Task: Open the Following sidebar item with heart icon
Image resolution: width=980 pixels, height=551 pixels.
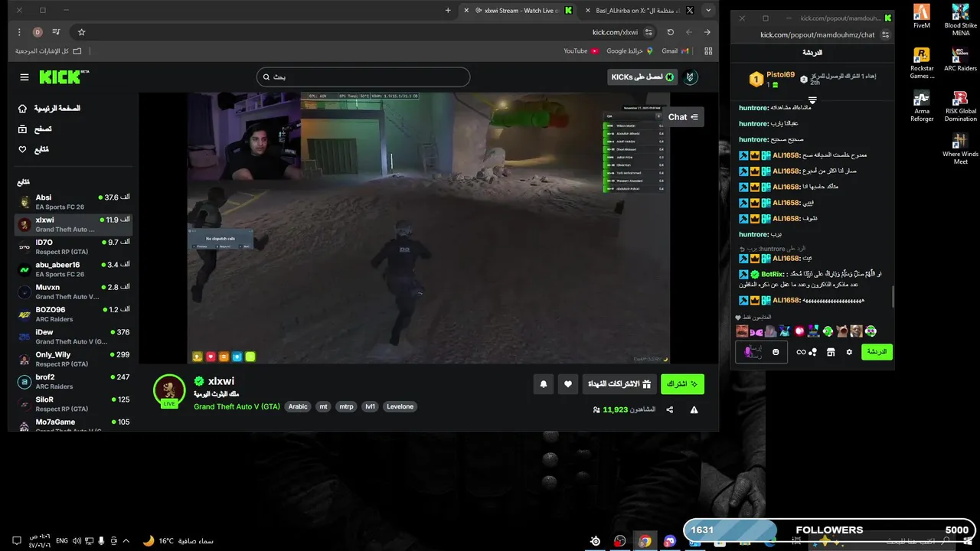Action: [x=33, y=149]
